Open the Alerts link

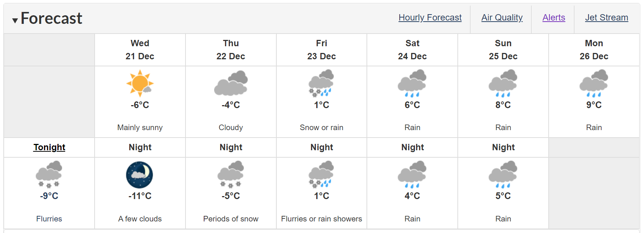click(x=553, y=18)
